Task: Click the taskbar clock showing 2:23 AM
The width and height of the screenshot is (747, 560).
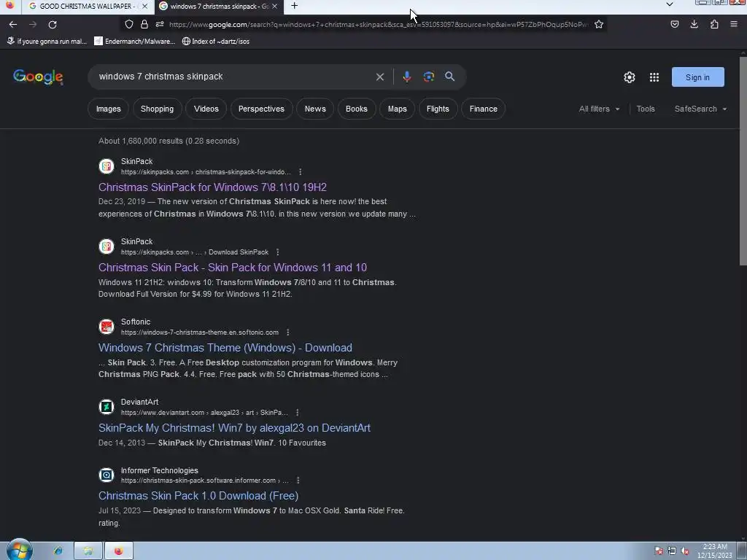Action: tap(715, 551)
